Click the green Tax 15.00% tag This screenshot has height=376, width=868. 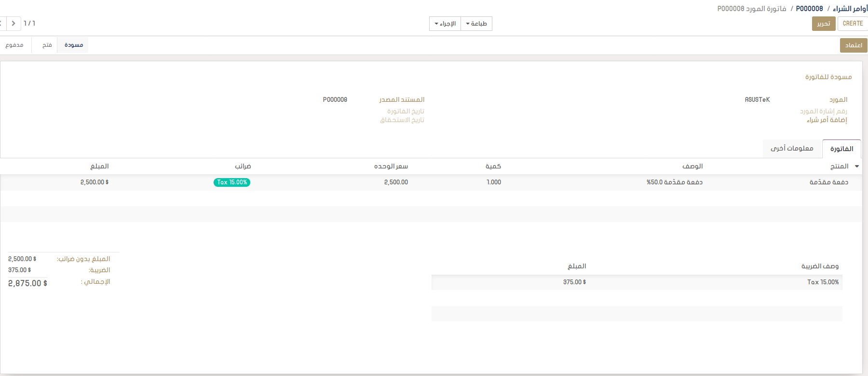pyautogui.click(x=232, y=182)
